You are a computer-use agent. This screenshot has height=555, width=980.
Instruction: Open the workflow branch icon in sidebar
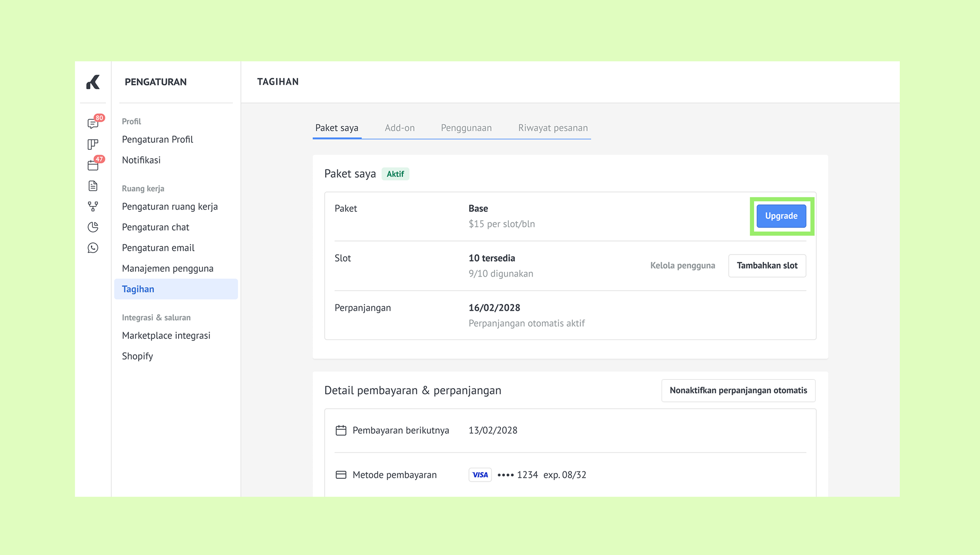[93, 207]
